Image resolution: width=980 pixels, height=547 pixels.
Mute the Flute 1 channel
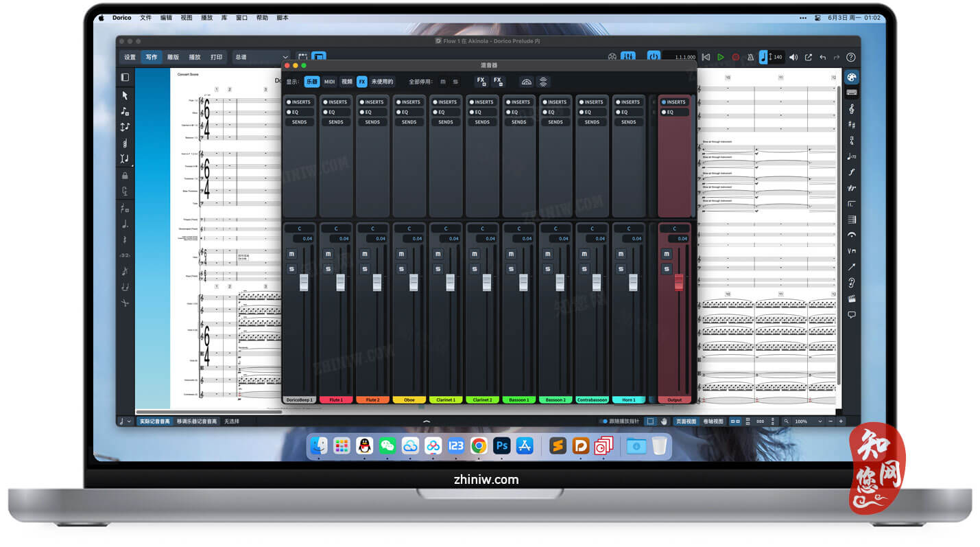[x=328, y=254]
